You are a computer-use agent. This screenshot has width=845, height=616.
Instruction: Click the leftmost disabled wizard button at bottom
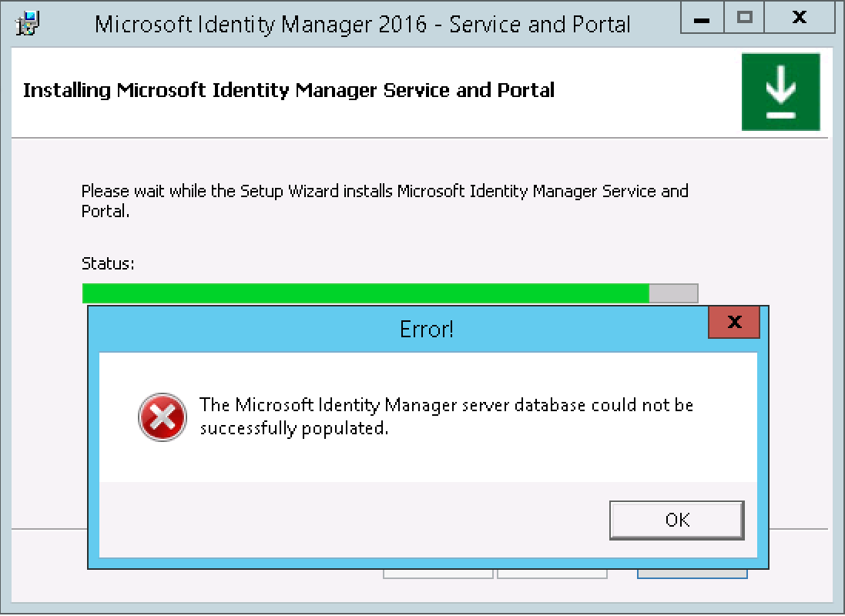(438, 574)
